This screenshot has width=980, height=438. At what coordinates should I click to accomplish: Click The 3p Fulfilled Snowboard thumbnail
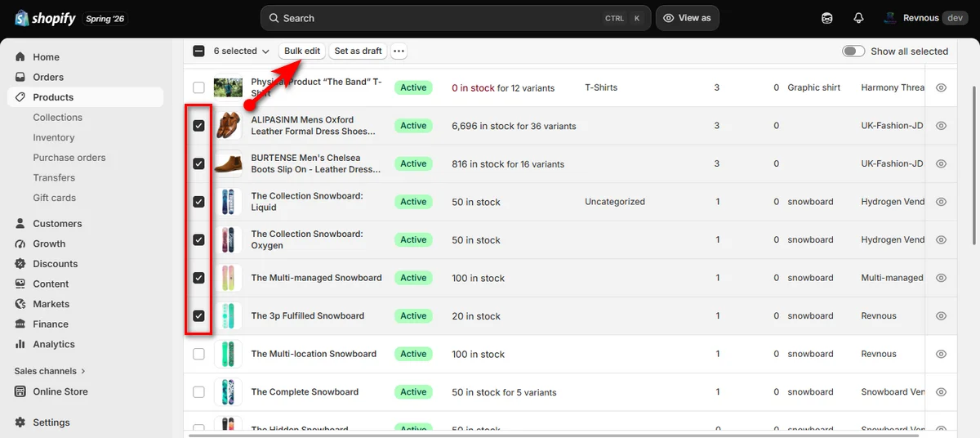pos(228,315)
